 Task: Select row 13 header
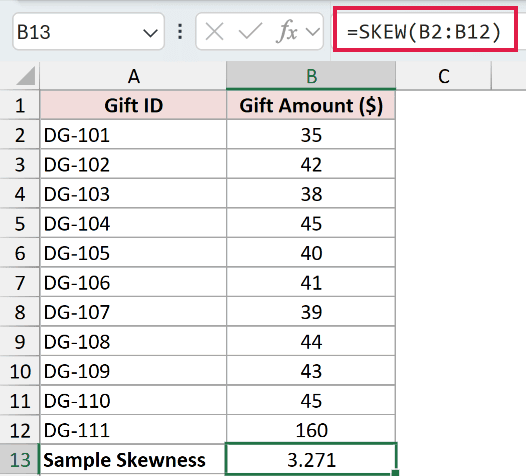20,459
